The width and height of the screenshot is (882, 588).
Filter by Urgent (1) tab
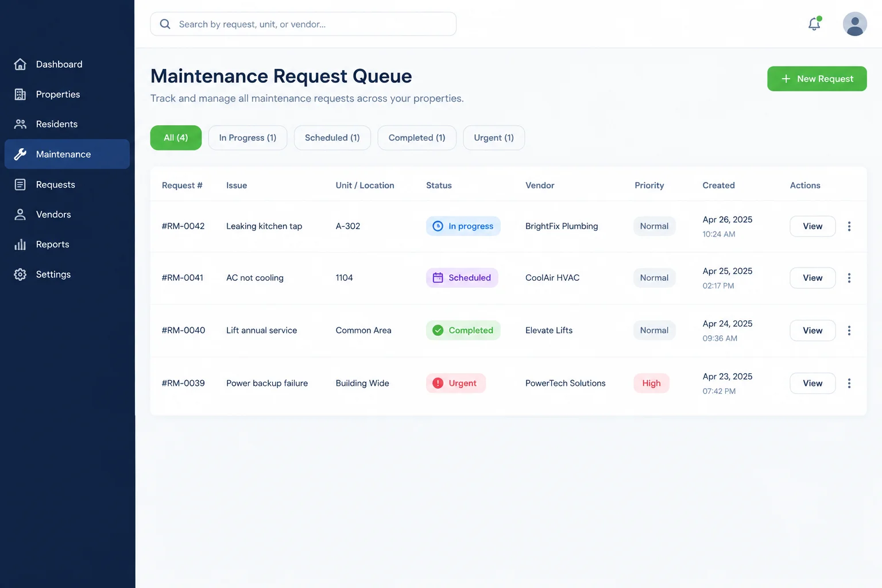click(x=494, y=138)
